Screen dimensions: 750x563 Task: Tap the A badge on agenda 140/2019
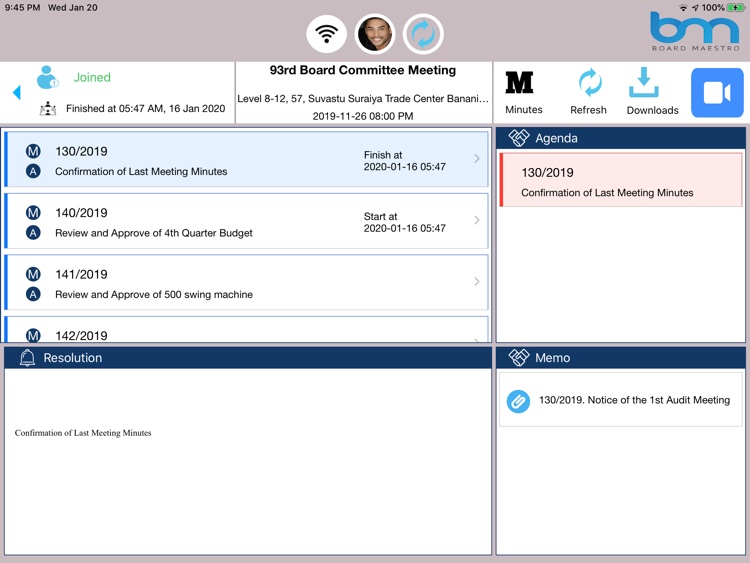33,233
